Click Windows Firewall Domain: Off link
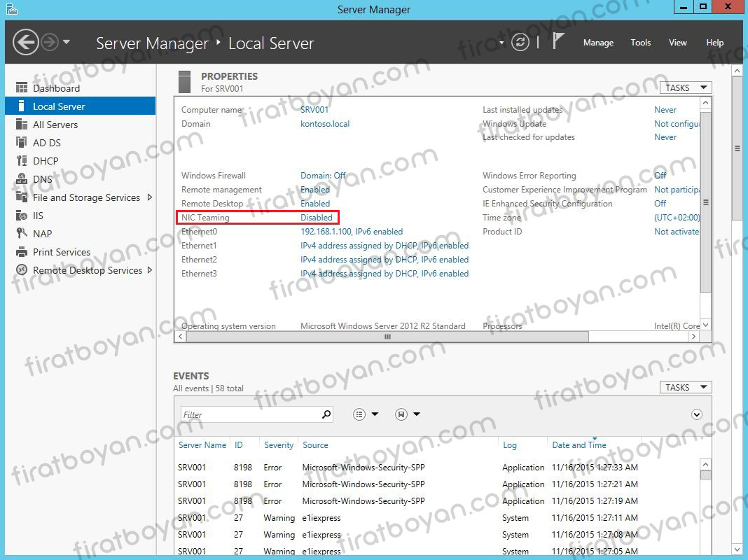This screenshot has height=560, width=748. point(323,176)
